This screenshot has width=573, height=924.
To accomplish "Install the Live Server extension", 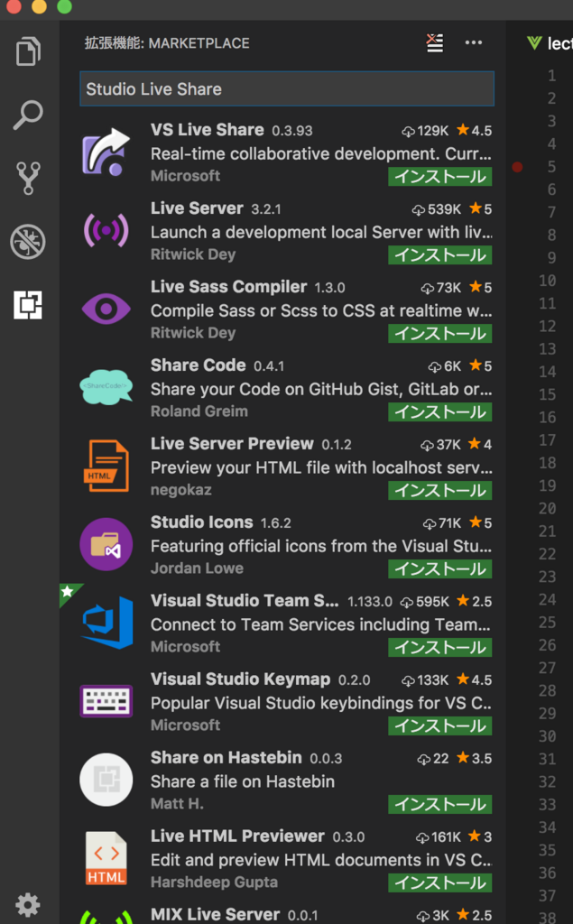I will pos(439,255).
